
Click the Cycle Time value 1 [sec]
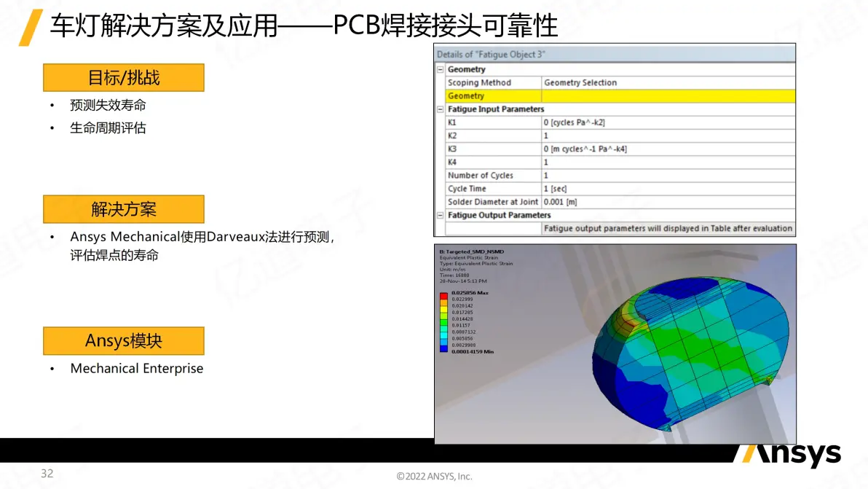[668, 189]
